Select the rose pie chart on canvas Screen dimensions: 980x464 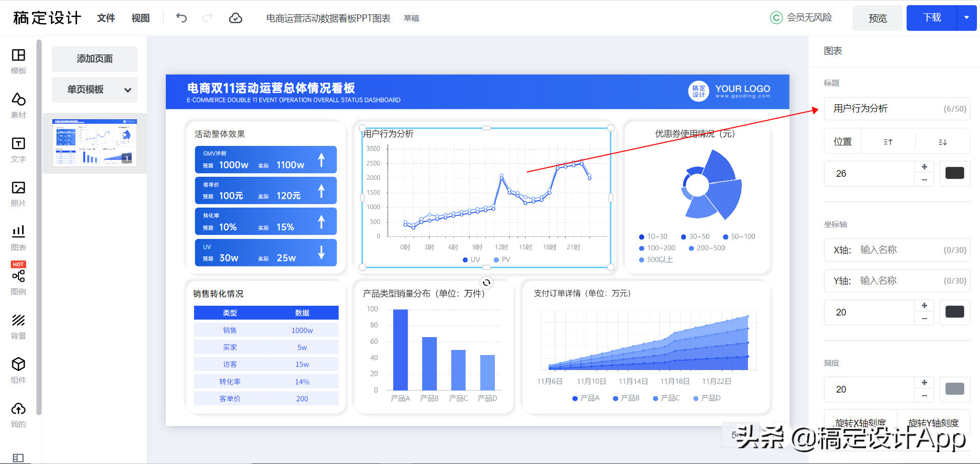[712, 185]
